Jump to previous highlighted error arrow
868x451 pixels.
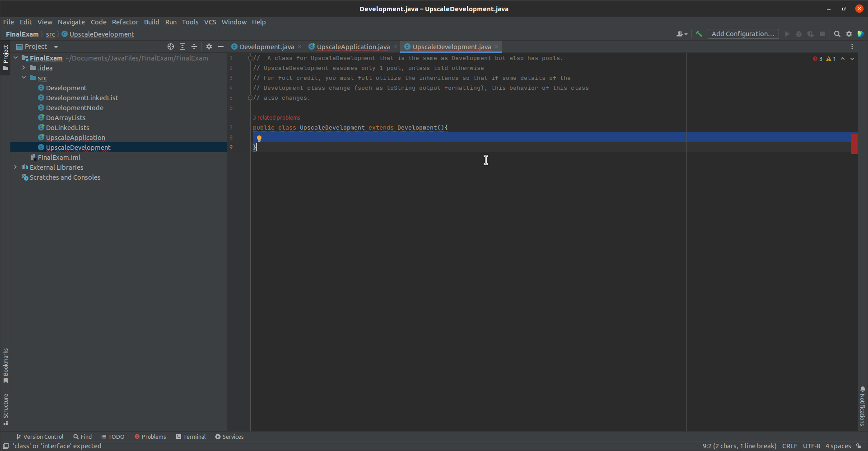[843, 59]
